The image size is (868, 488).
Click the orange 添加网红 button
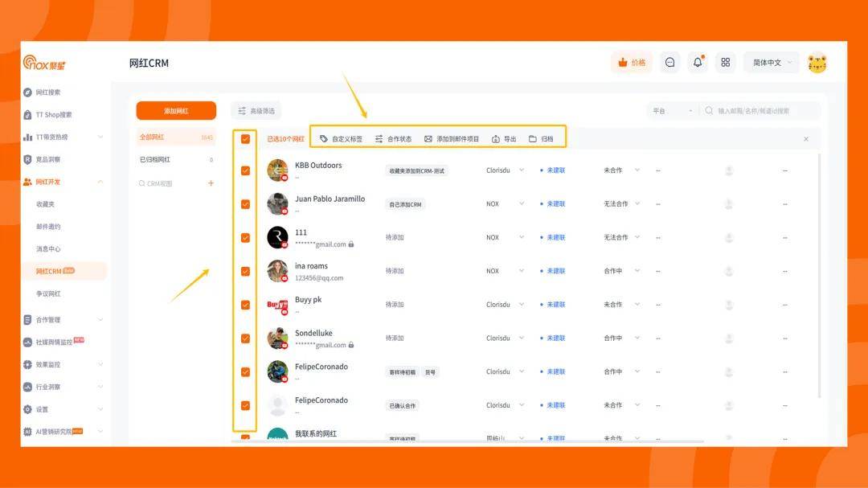tap(176, 111)
